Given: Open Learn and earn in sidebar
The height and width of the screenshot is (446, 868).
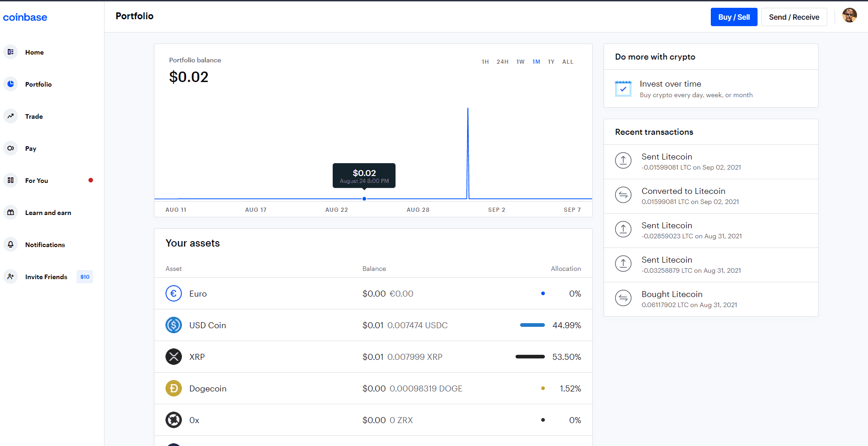Looking at the screenshot, I should pyautogui.click(x=48, y=213).
